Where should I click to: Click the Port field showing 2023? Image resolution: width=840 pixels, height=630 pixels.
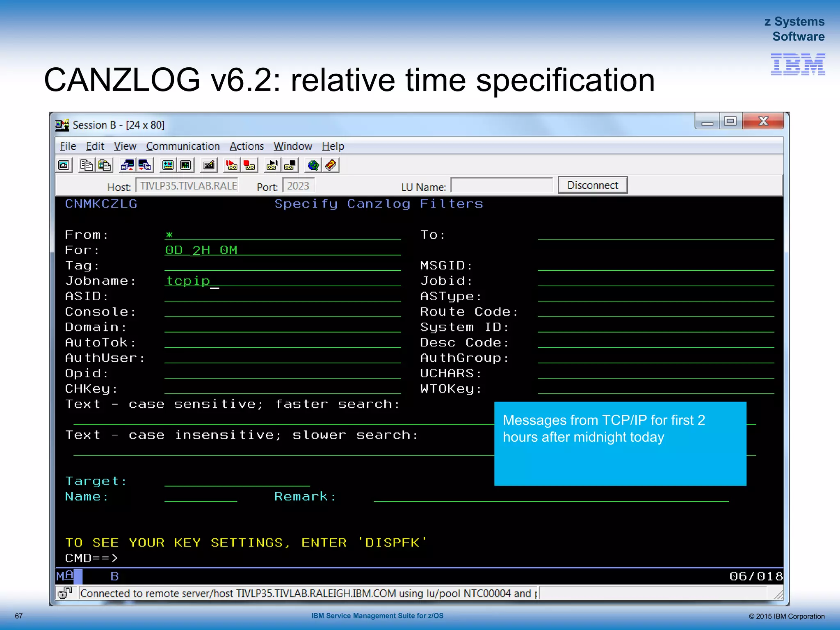[x=298, y=186]
